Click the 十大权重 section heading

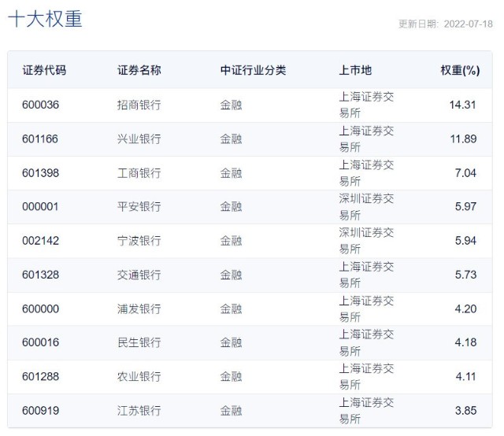(x=45, y=20)
